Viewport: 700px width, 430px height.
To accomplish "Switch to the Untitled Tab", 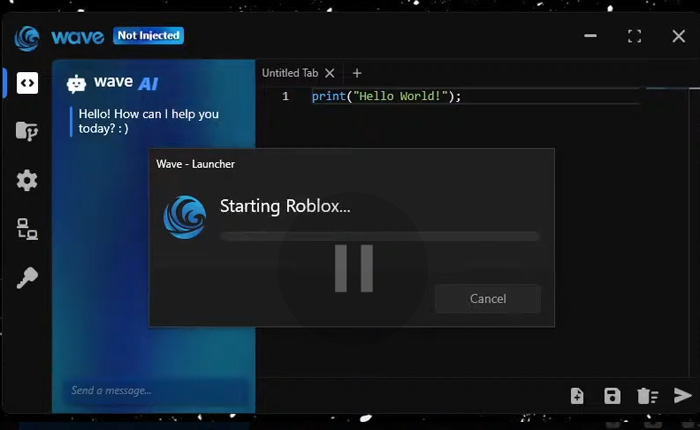I will tap(290, 73).
